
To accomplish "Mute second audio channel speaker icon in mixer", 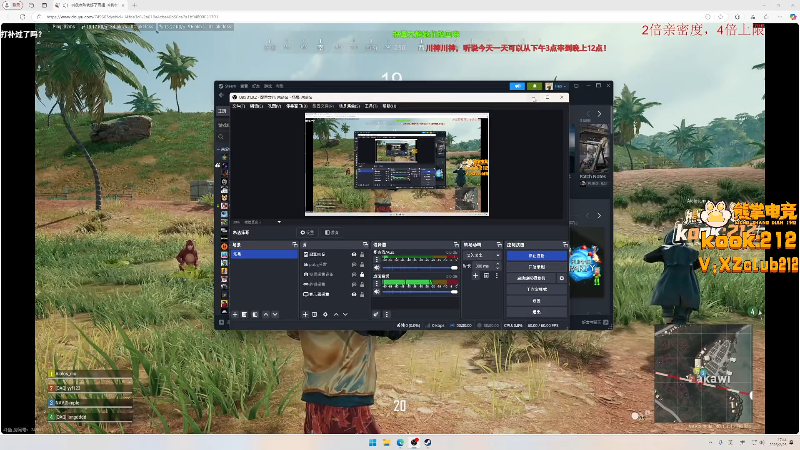I will point(377,291).
